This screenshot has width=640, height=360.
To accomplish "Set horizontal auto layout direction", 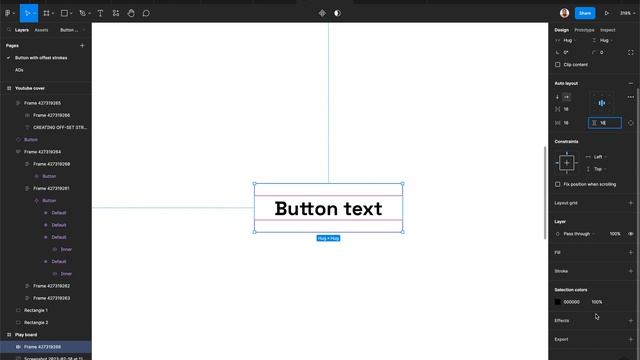I will 567,97.
